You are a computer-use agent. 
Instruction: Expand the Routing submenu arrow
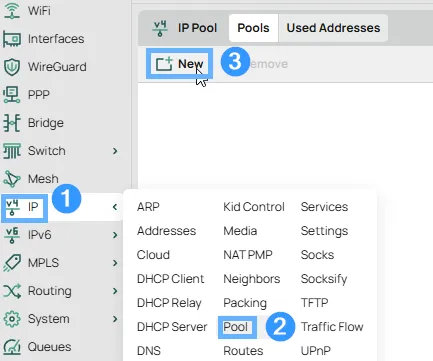115,291
